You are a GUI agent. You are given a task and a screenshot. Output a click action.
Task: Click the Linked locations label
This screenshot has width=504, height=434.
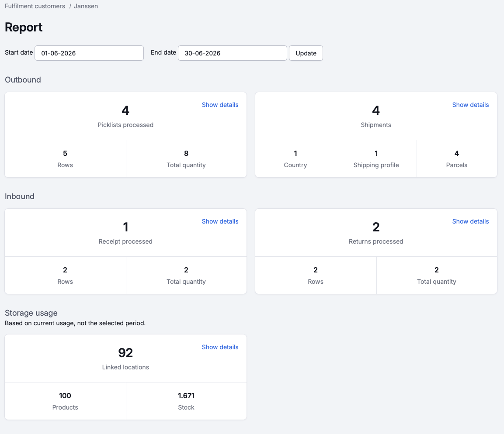pyautogui.click(x=126, y=367)
